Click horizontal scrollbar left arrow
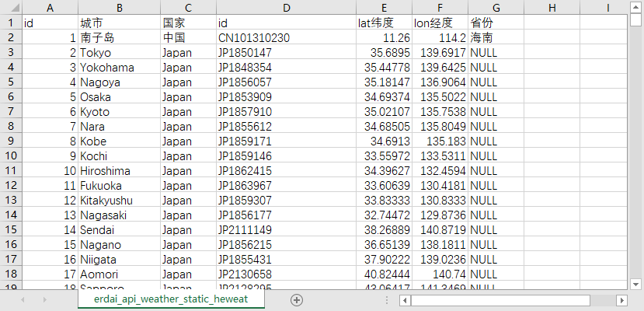The height and width of the screenshot is (311, 644). tap(405, 299)
